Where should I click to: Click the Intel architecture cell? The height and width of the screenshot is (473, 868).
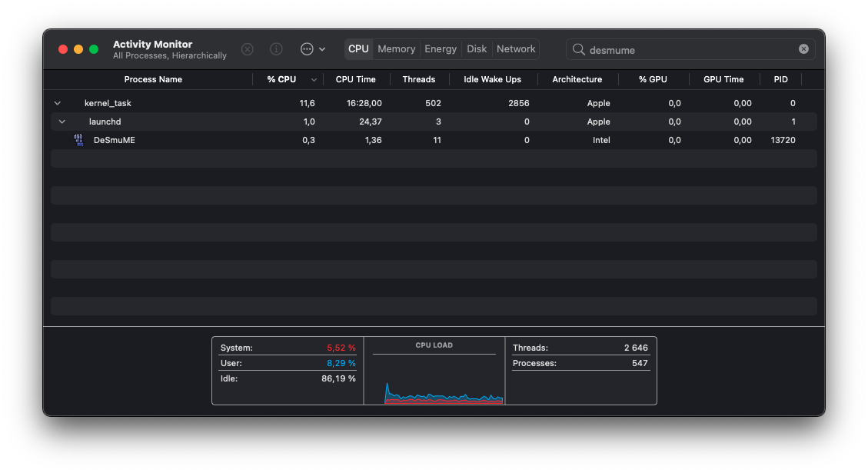(x=601, y=140)
